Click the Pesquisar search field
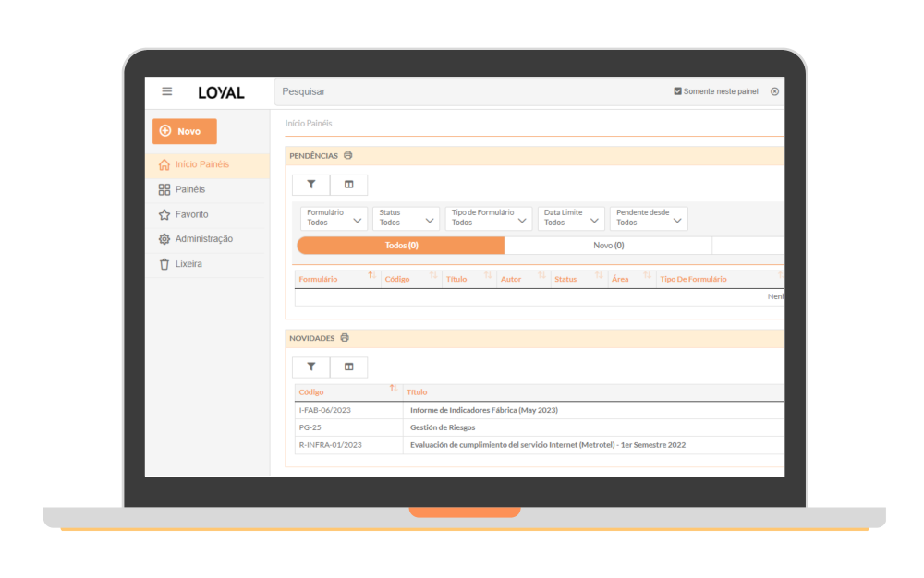The image size is (924, 578). pyautogui.click(x=462, y=91)
